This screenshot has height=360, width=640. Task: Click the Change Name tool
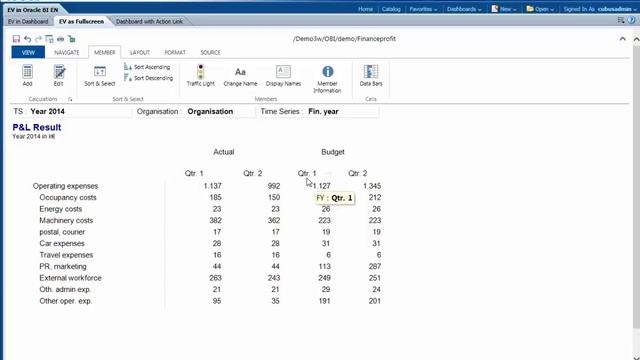pyautogui.click(x=240, y=76)
